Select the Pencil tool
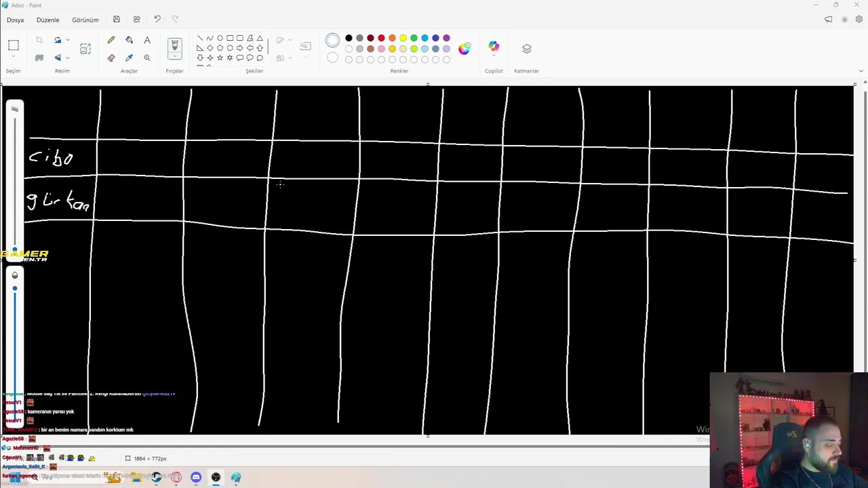The width and height of the screenshot is (868, 488). pyautogui.click(x=111, y=40)
